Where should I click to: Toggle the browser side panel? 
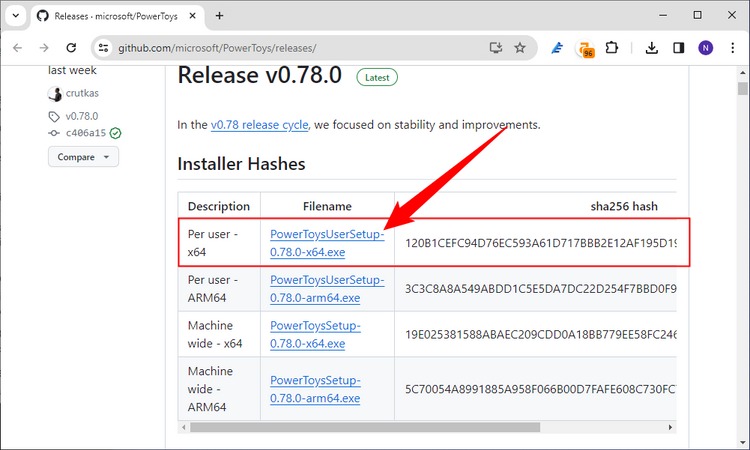(x=678, y=48)
